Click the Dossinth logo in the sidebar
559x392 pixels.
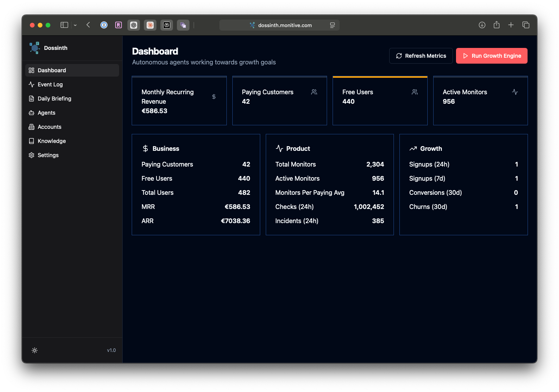tap(48, 48)
